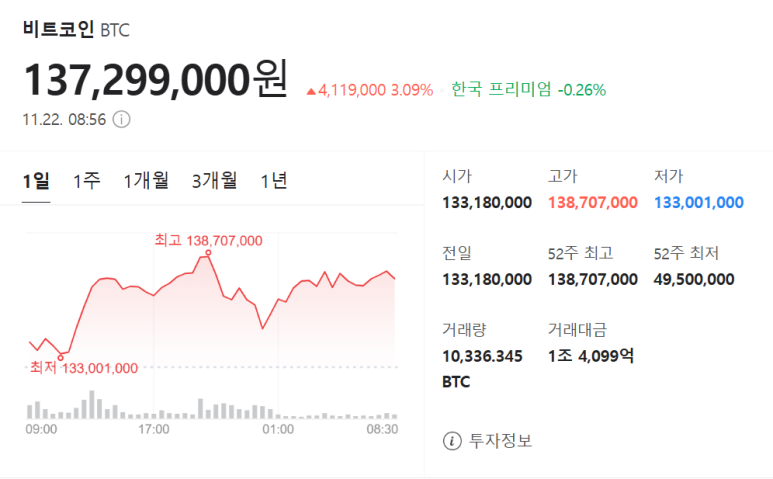Click the 거래대금 value 1조 4,099억
This screenshot has height=479, width=773.
pos(591,355)
